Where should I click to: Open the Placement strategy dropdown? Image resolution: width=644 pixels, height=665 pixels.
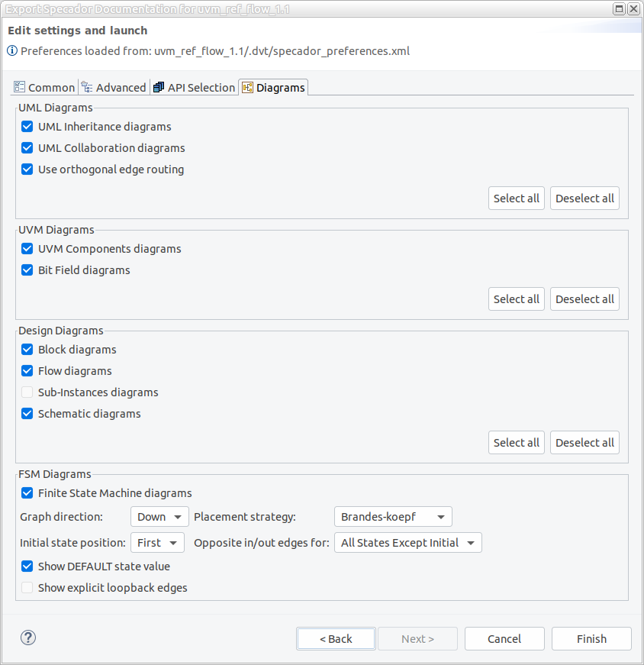coord(392,516)
